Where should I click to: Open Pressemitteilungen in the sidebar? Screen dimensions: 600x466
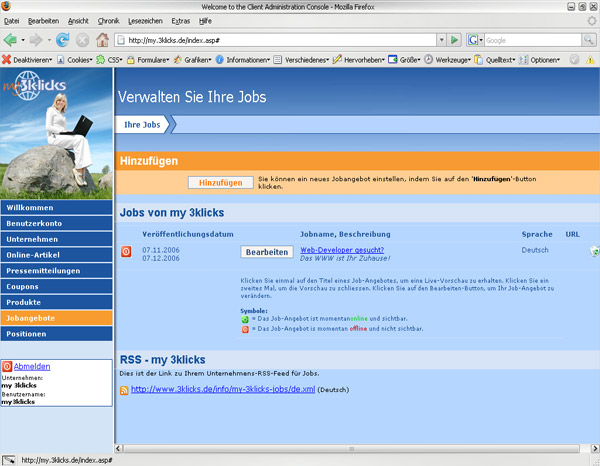point(57,270)
